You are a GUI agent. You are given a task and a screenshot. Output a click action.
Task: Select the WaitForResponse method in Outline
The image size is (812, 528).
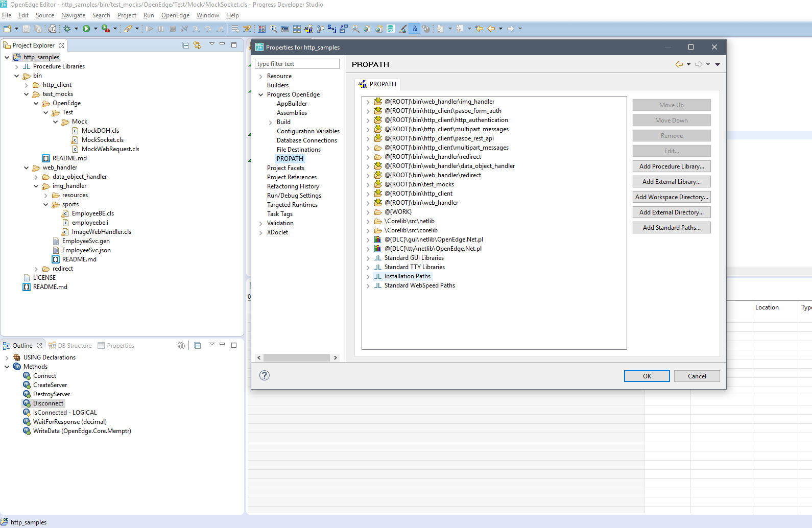(70, 422)
